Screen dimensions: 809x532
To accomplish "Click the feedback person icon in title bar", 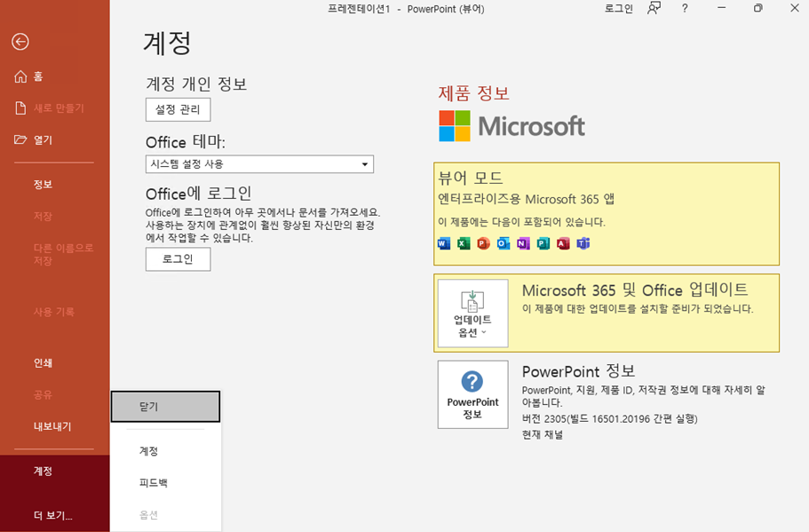I will pyautogui.click(x=654, y=8).
